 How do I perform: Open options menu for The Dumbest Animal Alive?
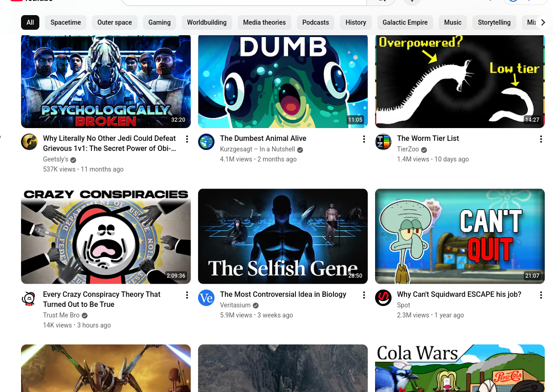[x=364, y=139]
